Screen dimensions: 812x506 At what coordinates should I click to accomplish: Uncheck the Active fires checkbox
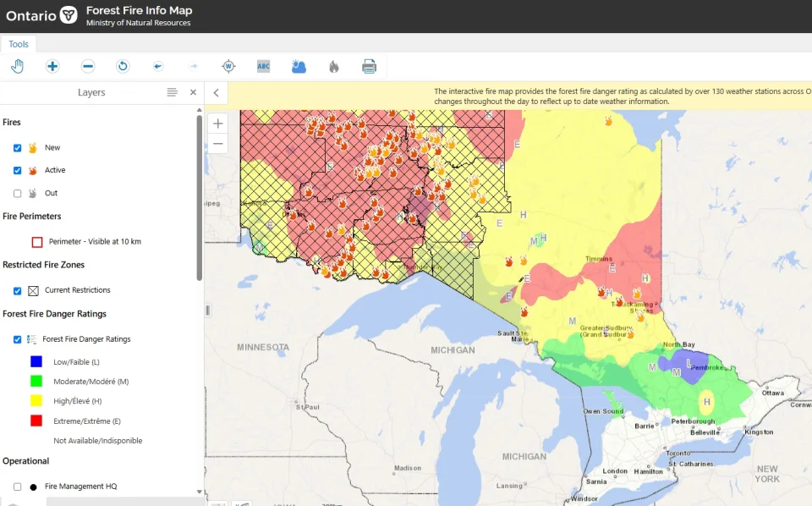[18, 170]
